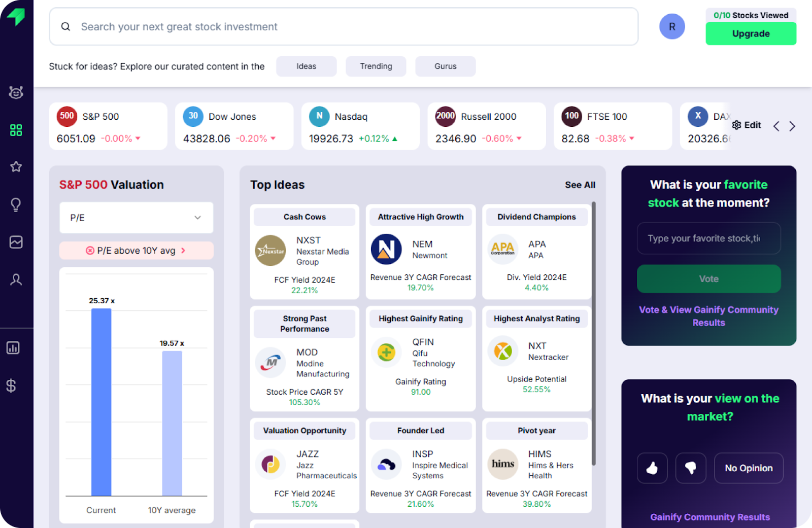The width and height of the screenshot is (812, 528).
Task: Open the Gurus curated content tab
Action: pyautogui.click(x=446, y=66)
